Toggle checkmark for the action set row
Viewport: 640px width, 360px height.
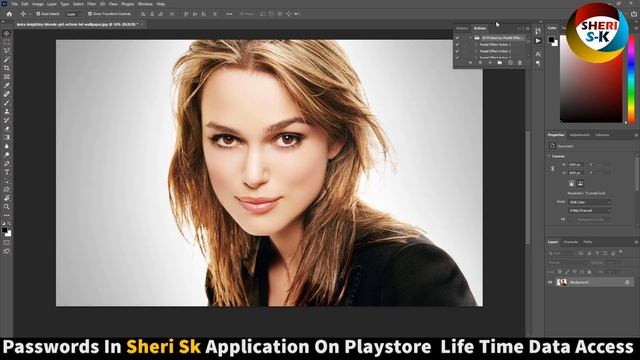[x=457, y=38]
